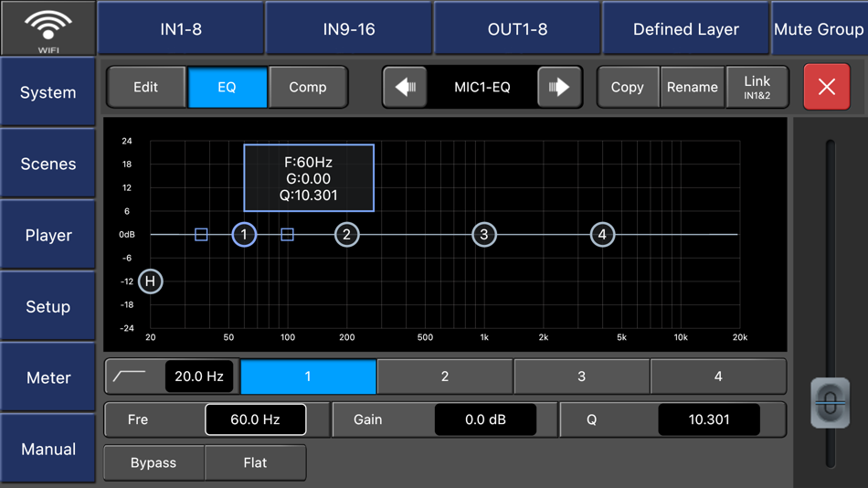This screenshot has width=868, height=488.
Task: Open the OUT1-8 layer
Action: 517,29
